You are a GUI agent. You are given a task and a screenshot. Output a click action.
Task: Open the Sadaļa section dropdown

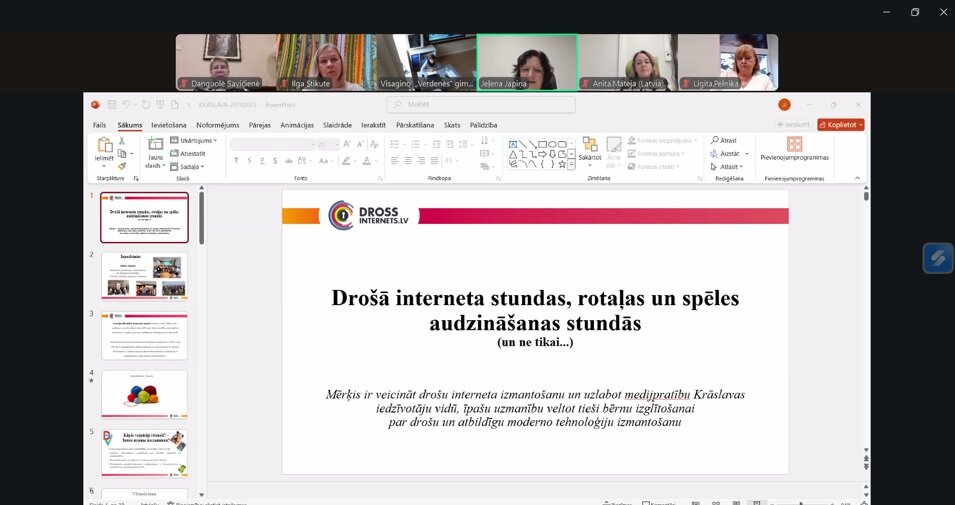point(188,166)
